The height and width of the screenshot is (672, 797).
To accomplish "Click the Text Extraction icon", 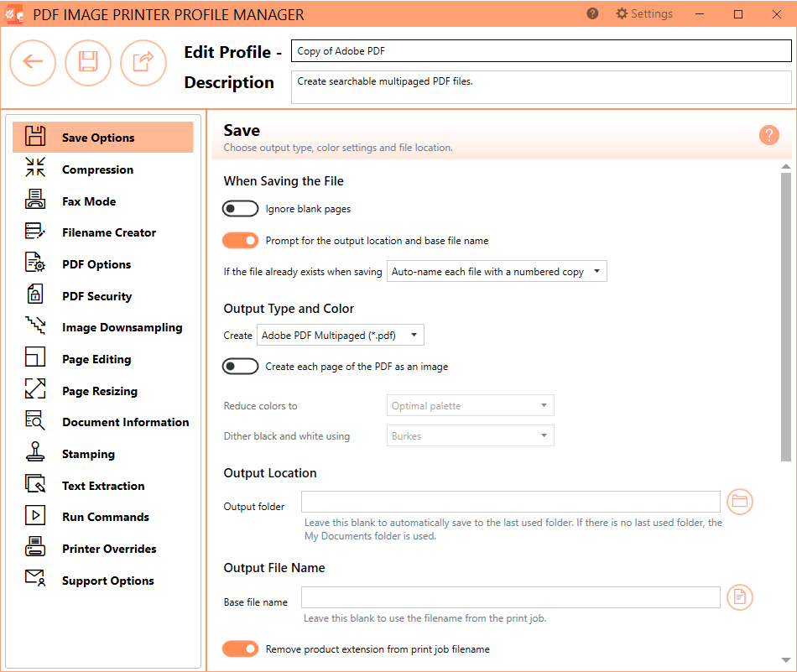I will [35, 483].
